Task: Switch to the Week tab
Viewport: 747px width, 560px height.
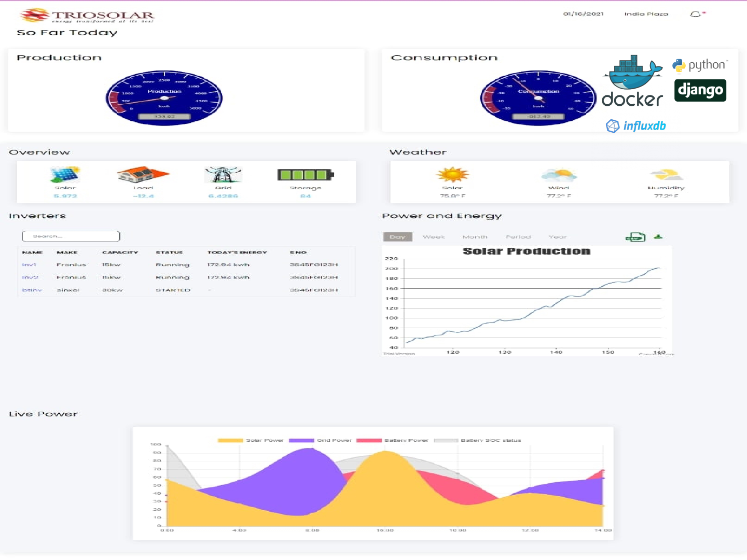Action: point(434,237)
